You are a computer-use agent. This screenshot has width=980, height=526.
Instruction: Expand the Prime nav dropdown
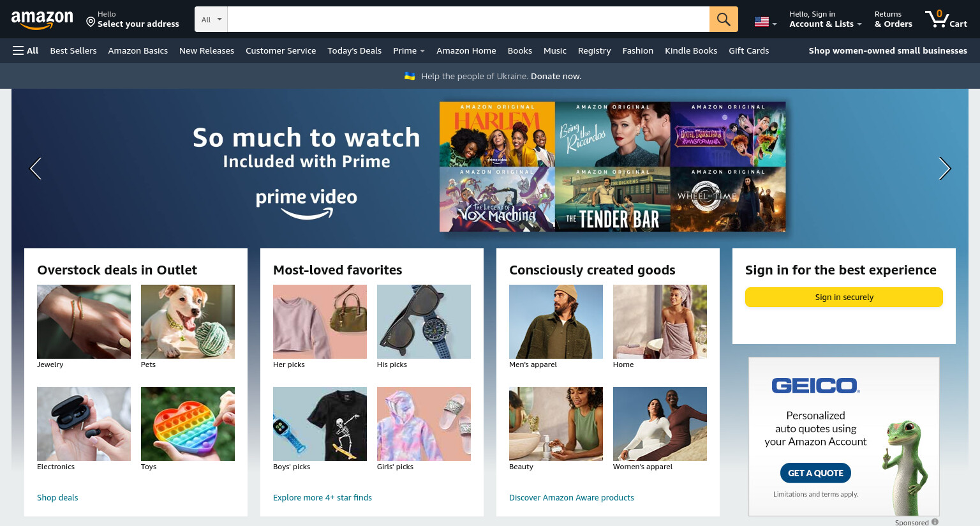408,50
